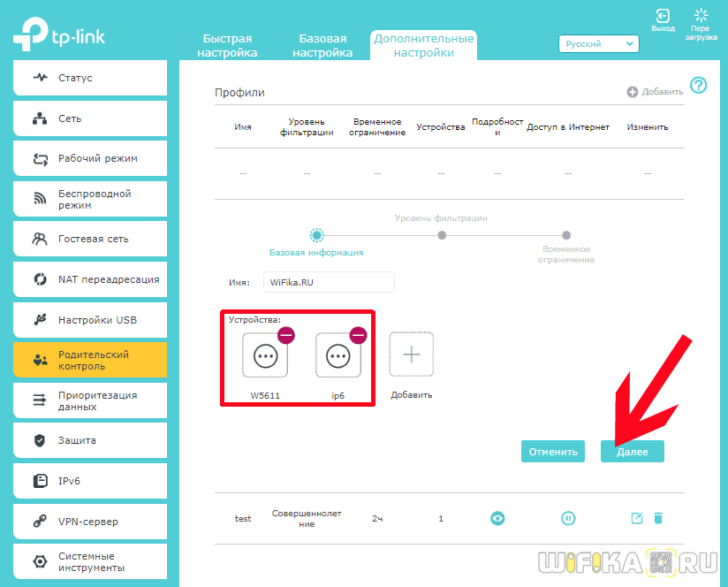Open the Русский language dropdown
This screenshot has height=587, width=728.
tap(598, 43)
